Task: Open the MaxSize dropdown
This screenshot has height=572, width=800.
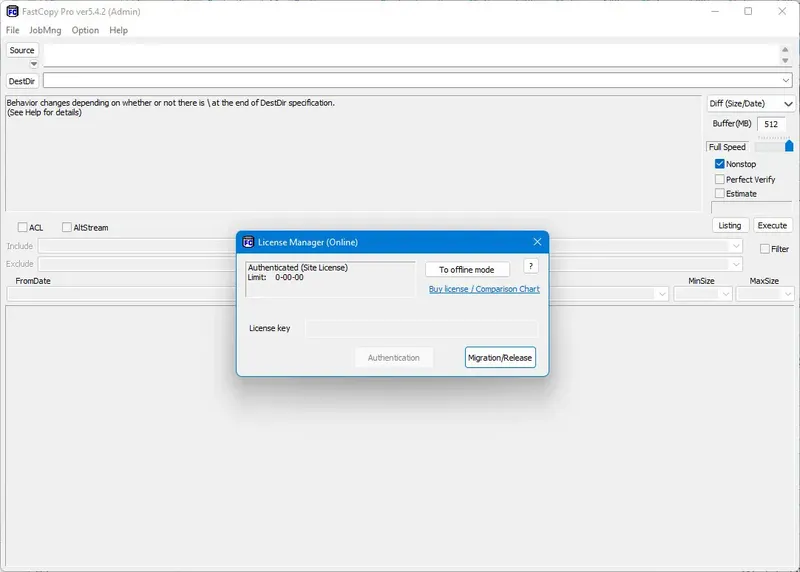Action: 788,294
